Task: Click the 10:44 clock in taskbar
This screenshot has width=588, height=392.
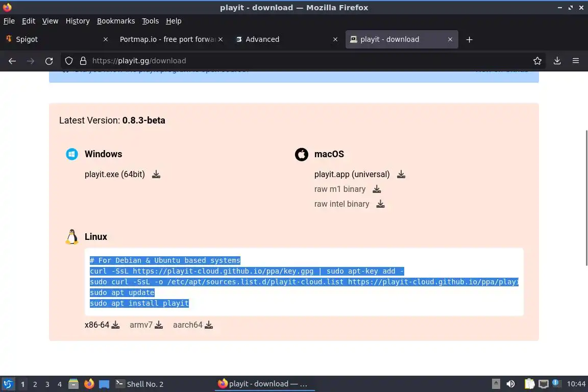Action: (x=576, y=384)
